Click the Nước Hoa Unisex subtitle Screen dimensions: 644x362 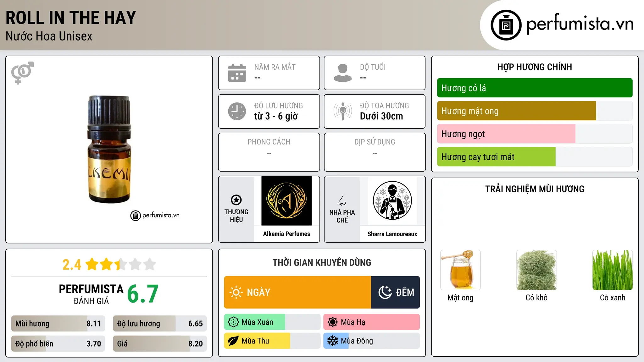click(x=49, y=36)
